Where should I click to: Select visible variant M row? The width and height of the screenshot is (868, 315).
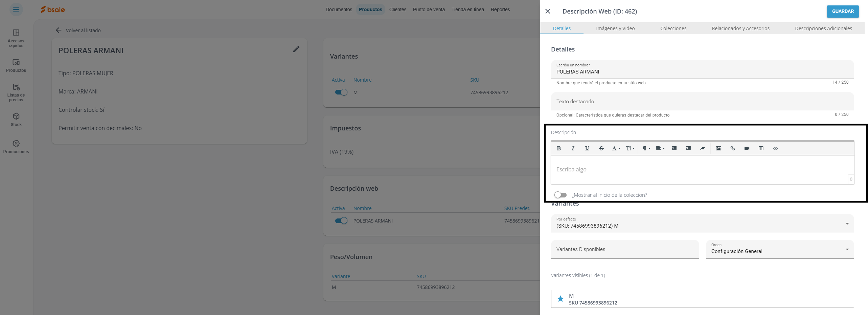coord(702,299)
